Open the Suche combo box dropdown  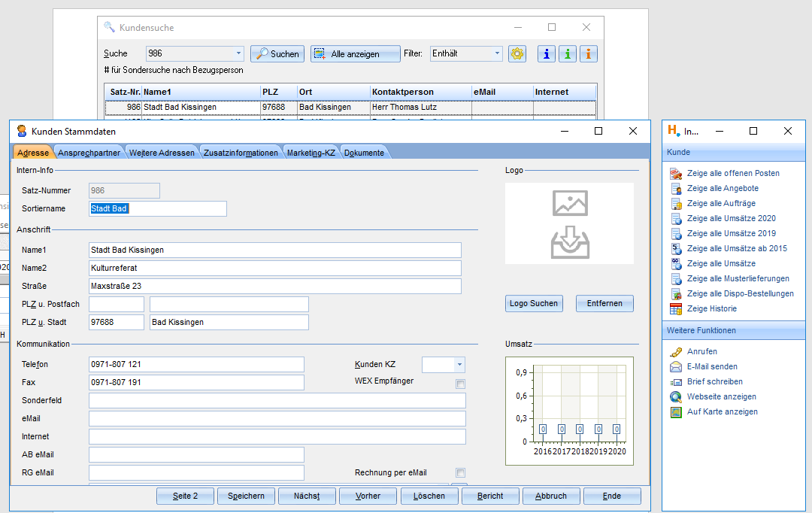click(x=238, y=53)
